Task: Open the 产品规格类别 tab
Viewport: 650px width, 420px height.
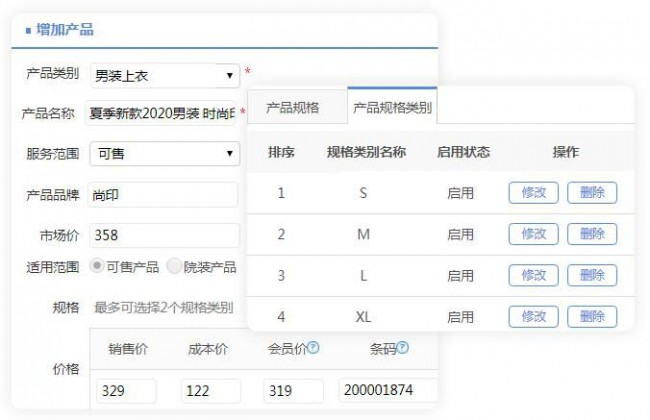Action: [x=392, y=108]
